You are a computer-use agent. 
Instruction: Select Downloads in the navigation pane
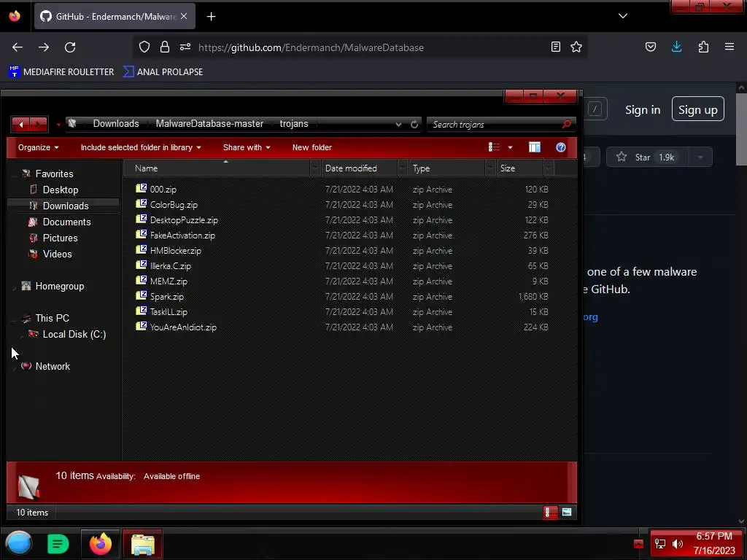(65, 206)
